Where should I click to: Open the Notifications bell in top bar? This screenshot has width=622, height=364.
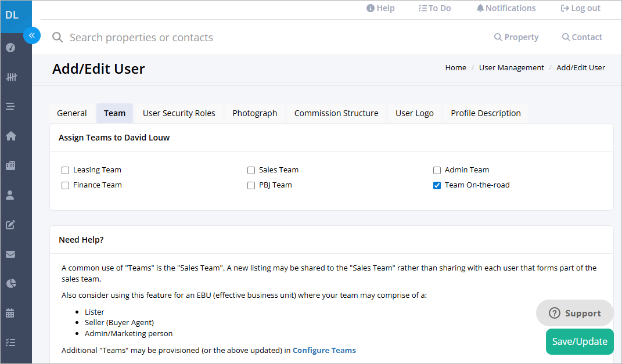[x=506, y=8]
